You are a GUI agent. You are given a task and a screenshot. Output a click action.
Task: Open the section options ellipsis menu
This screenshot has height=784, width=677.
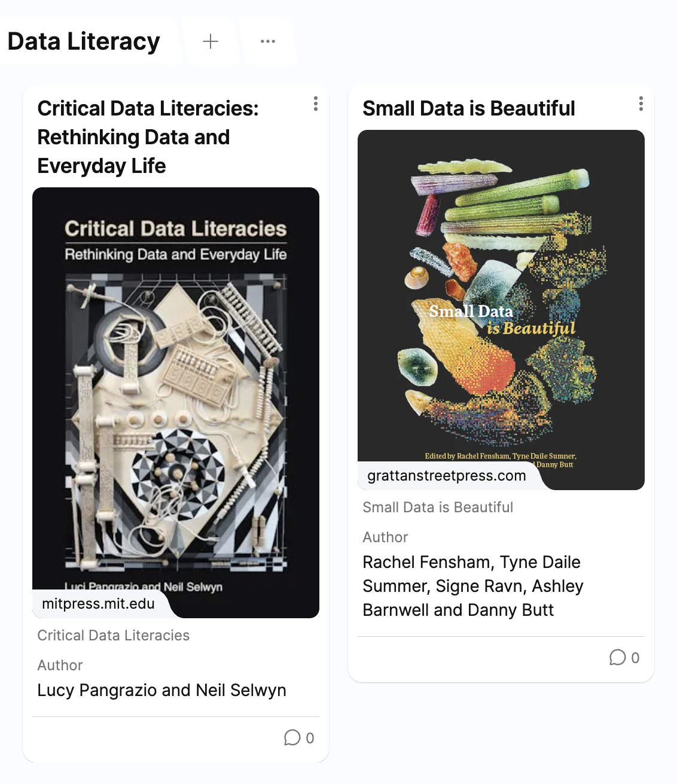(268, 41)
